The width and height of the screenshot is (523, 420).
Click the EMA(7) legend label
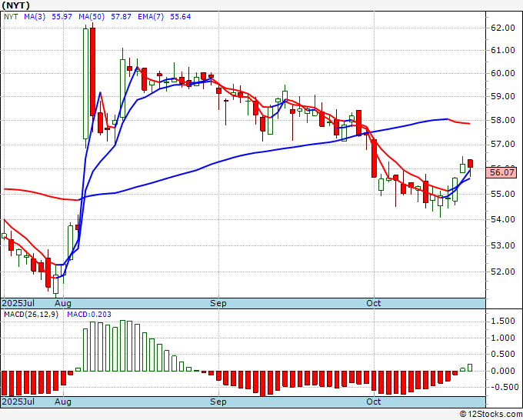click(x=151, y=17)
